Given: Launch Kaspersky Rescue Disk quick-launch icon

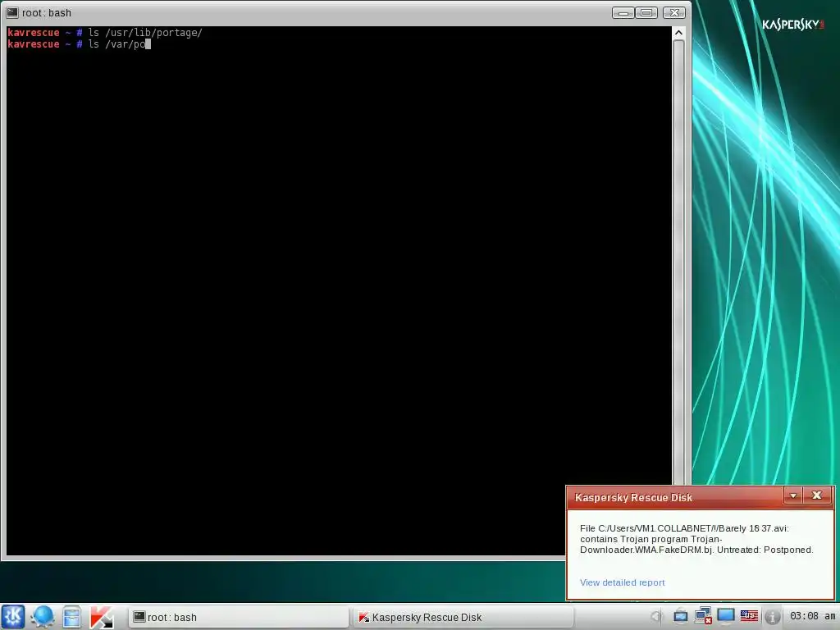Looking at the screenshot, I should click(101, 617).
